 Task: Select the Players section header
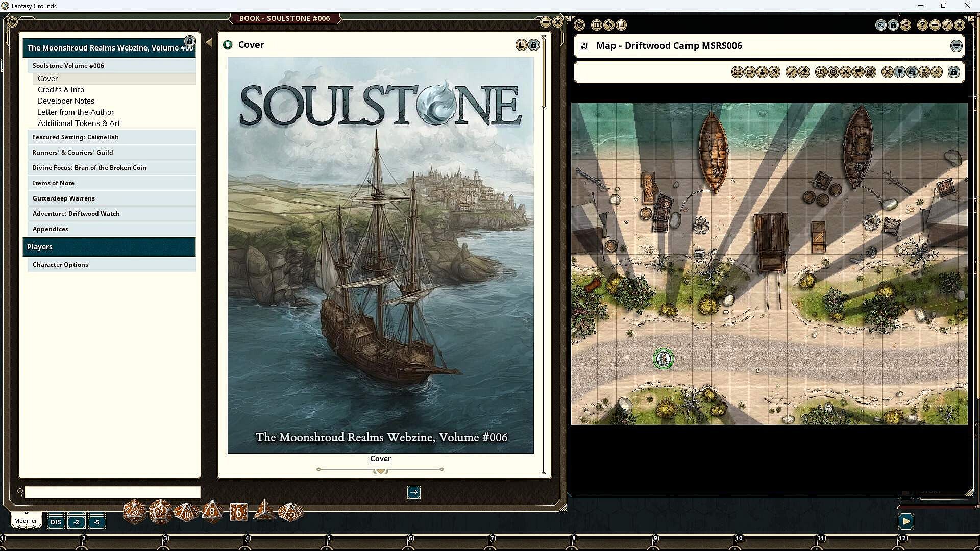point(109,247)
